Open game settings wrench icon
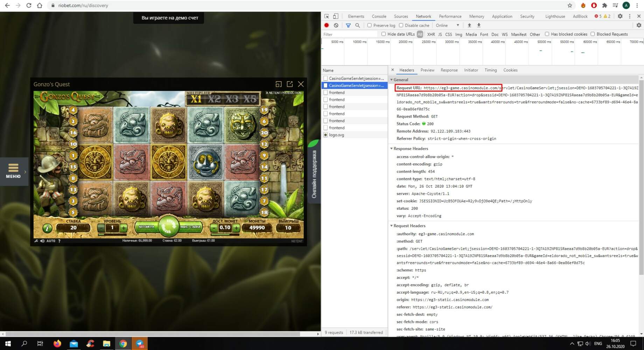 (x=36, y=241)
